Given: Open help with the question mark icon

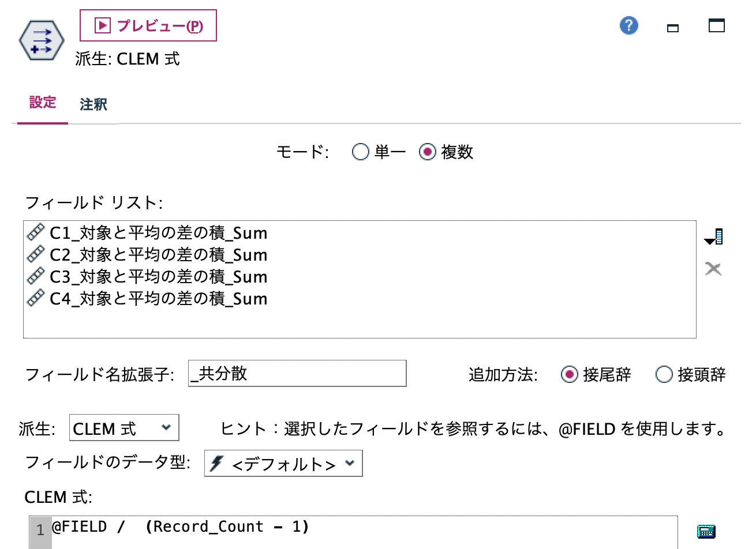Looking at the screenshot, I should click(628, 26).
